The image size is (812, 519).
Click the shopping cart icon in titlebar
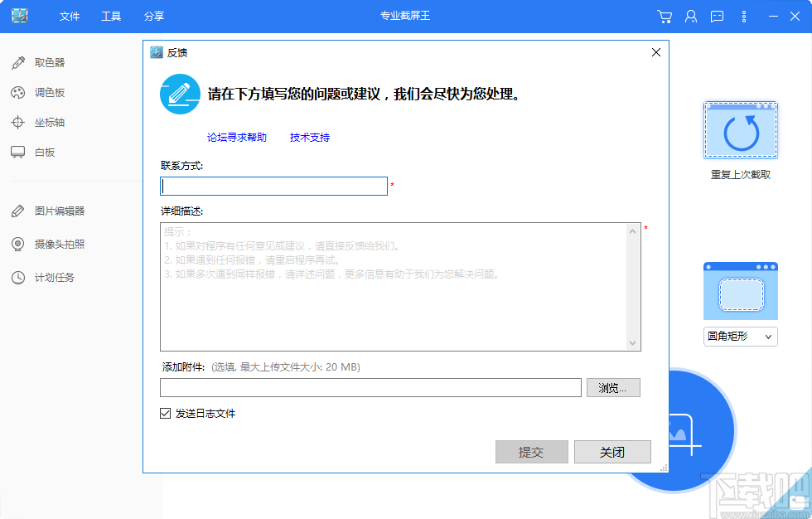(665, 17)
